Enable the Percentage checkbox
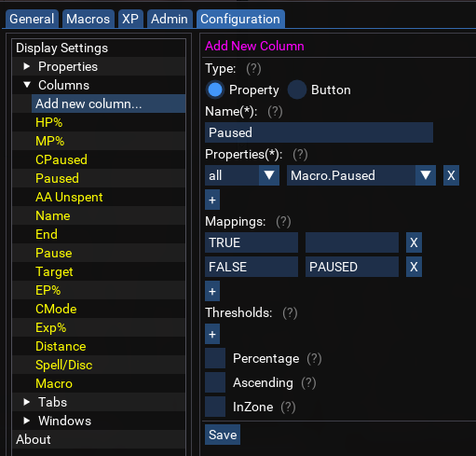476x456 pixels. [215, 358]
